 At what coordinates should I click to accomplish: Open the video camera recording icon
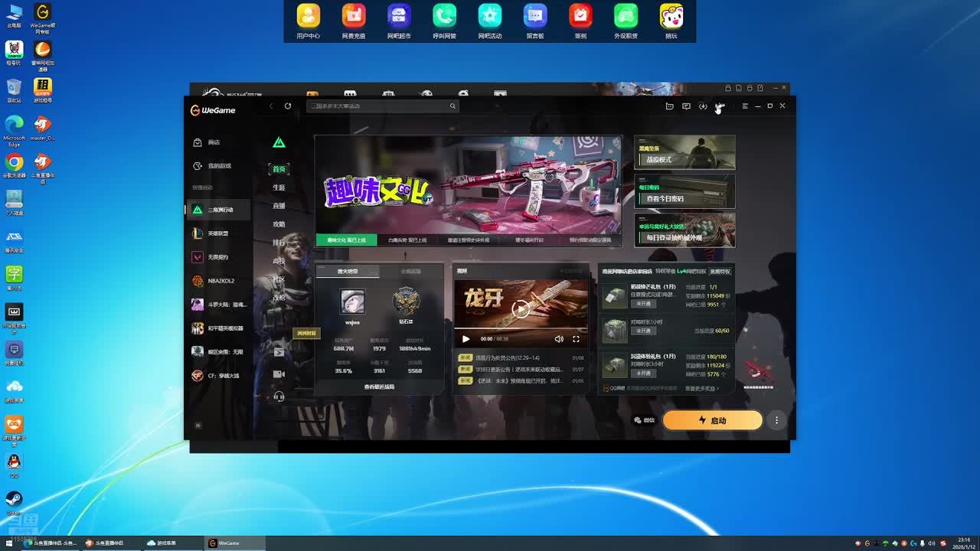279,374
